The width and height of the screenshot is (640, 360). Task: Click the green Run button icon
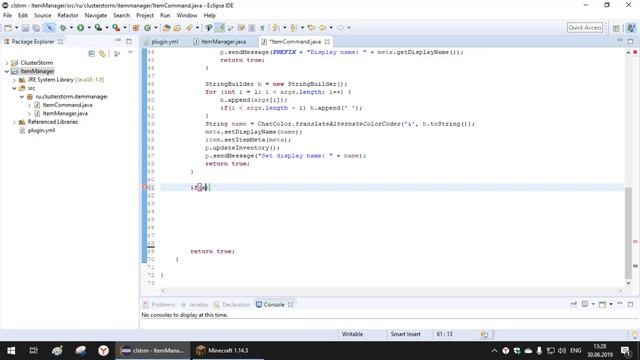click(x=80, y=28)
